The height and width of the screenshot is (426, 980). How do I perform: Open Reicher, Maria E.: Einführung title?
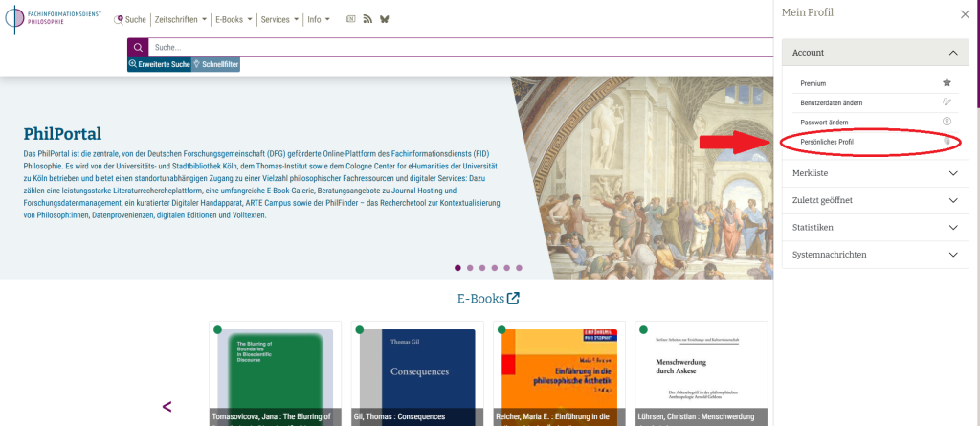553,416
